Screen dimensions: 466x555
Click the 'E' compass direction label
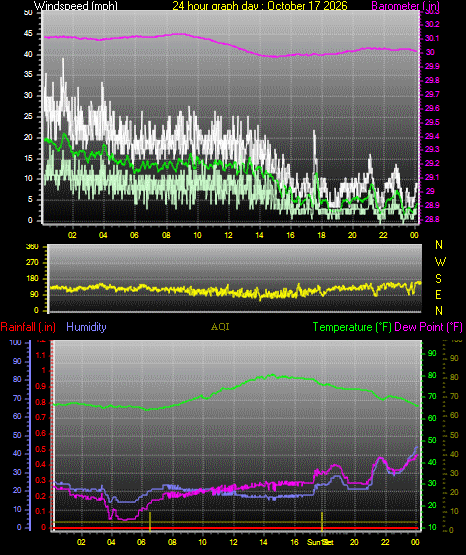tap(438, 294)
